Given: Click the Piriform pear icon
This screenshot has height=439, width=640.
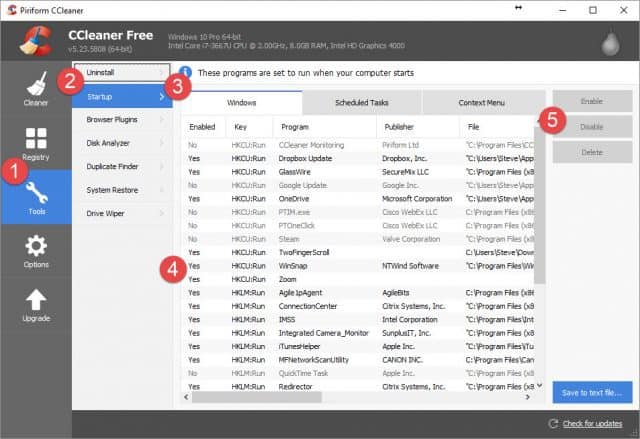Looking at the screenshot, I should tap(611, 43).
